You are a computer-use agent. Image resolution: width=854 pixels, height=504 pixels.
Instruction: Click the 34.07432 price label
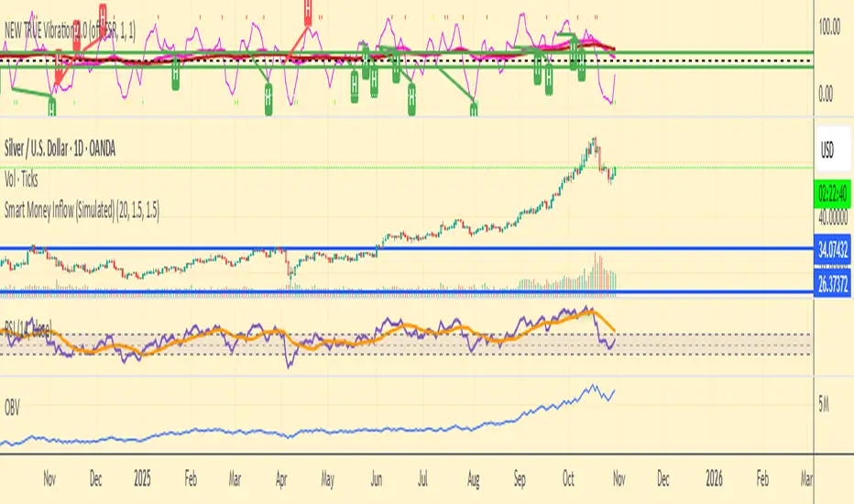(x=833, y=250)
